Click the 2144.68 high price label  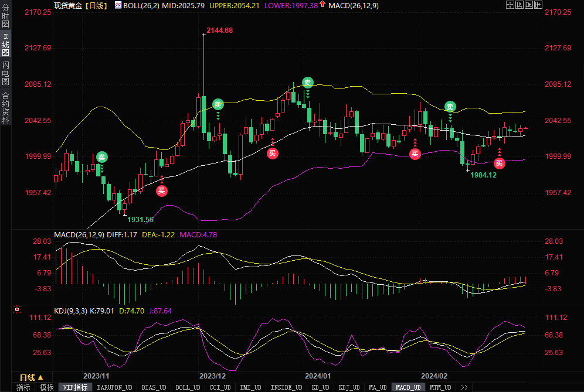[219, 30]
